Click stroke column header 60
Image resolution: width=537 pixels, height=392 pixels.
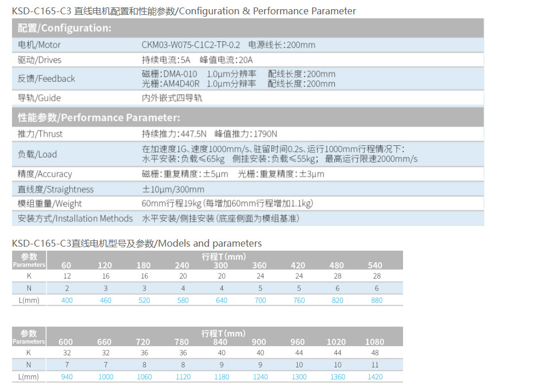[x=66, y=266]
